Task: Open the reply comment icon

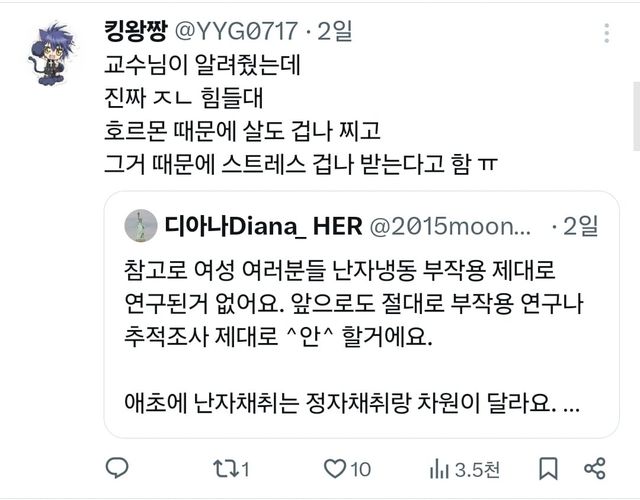Action: click(x=117, y=468)
